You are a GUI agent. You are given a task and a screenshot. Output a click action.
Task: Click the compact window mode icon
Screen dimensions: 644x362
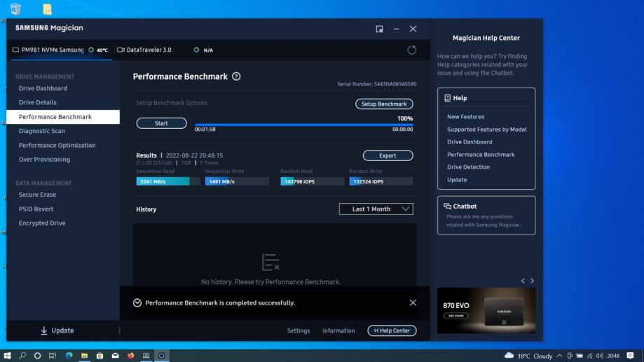point(380,29)
